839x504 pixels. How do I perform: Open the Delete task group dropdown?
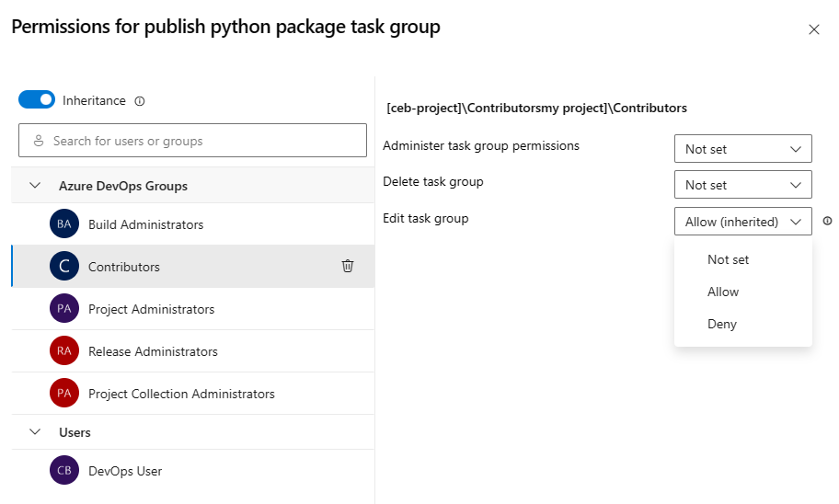(742, 185)
